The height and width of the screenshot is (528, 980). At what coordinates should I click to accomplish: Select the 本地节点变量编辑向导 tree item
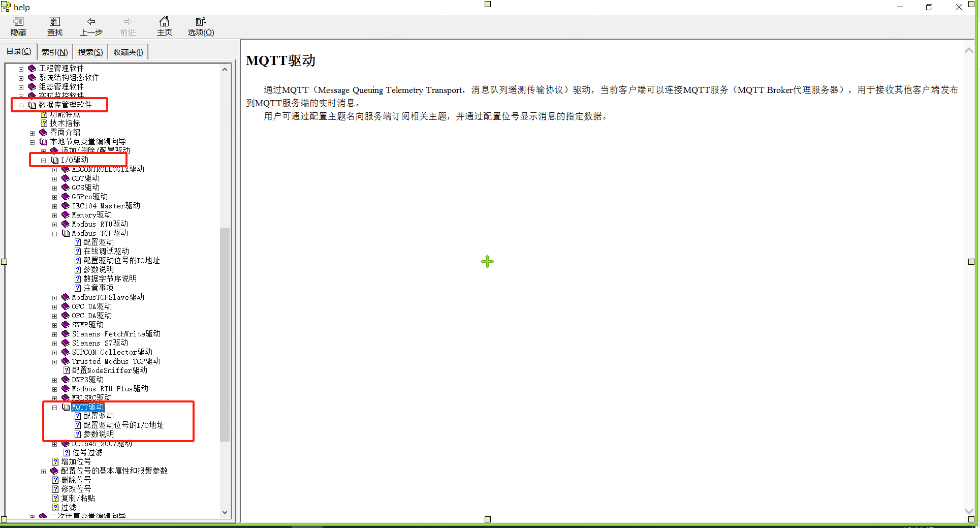[88, 142]
